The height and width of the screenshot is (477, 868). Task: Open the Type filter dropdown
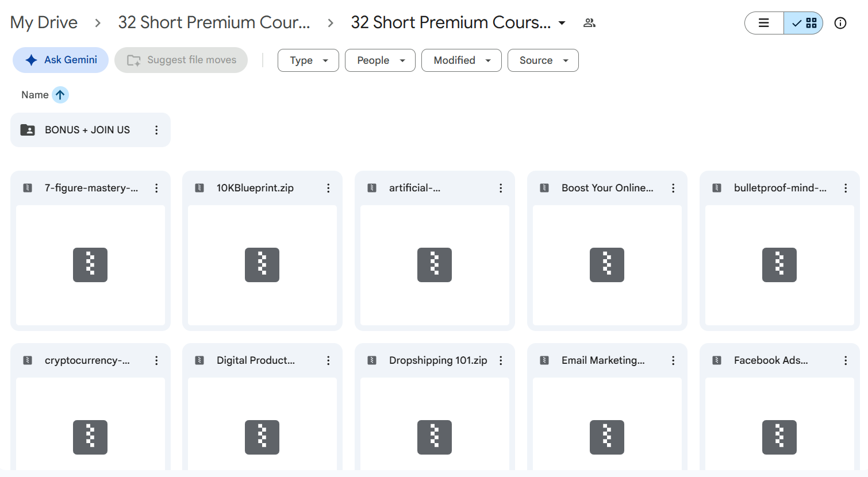click(x=308, y=60)
